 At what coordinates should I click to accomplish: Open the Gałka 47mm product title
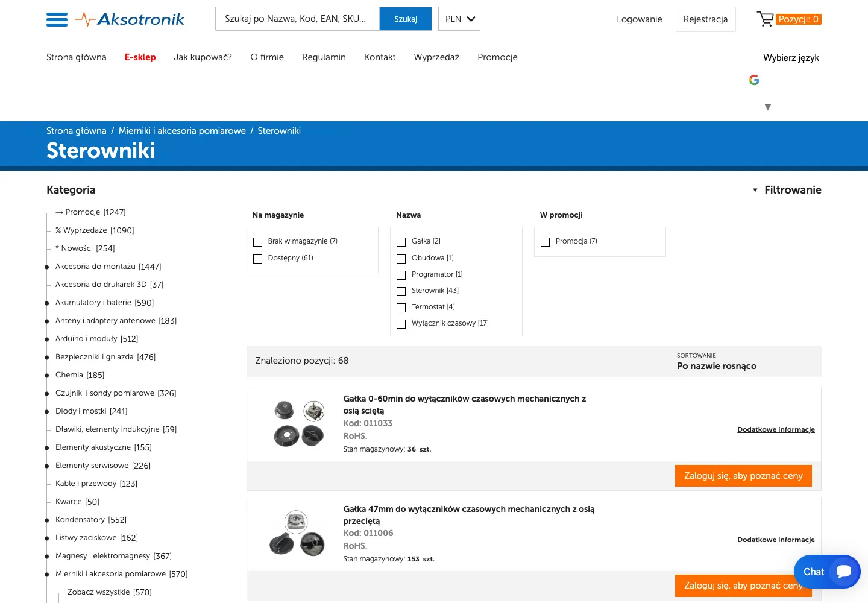(469, 515)
